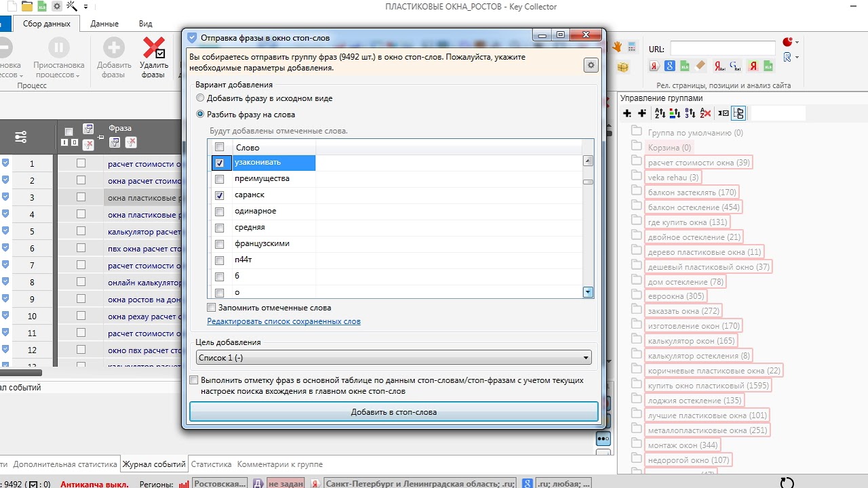Image resolution: width=868 pixels, height=488 pixels.
Task: Click the eraser icon below URL field
Action: click(x=701, y=66)
